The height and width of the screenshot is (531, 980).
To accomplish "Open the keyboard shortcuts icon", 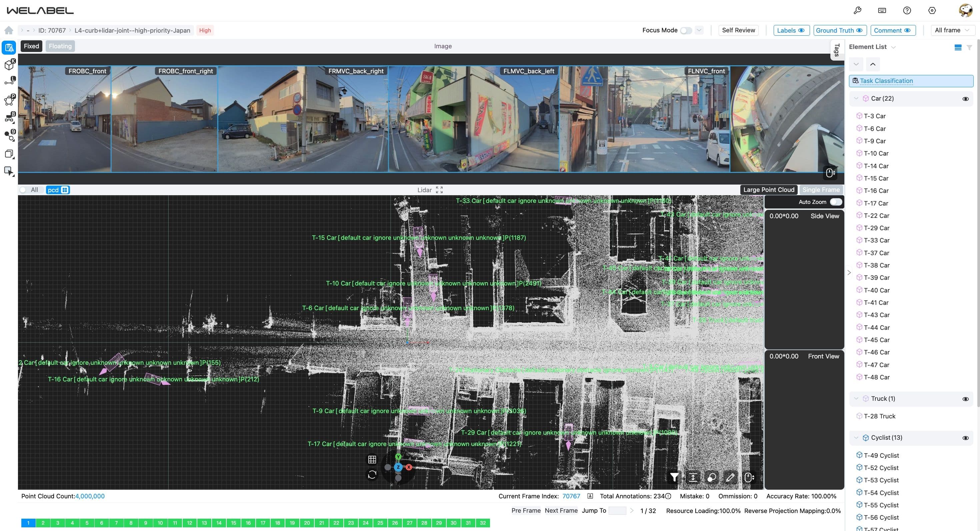I will (882, 10).
